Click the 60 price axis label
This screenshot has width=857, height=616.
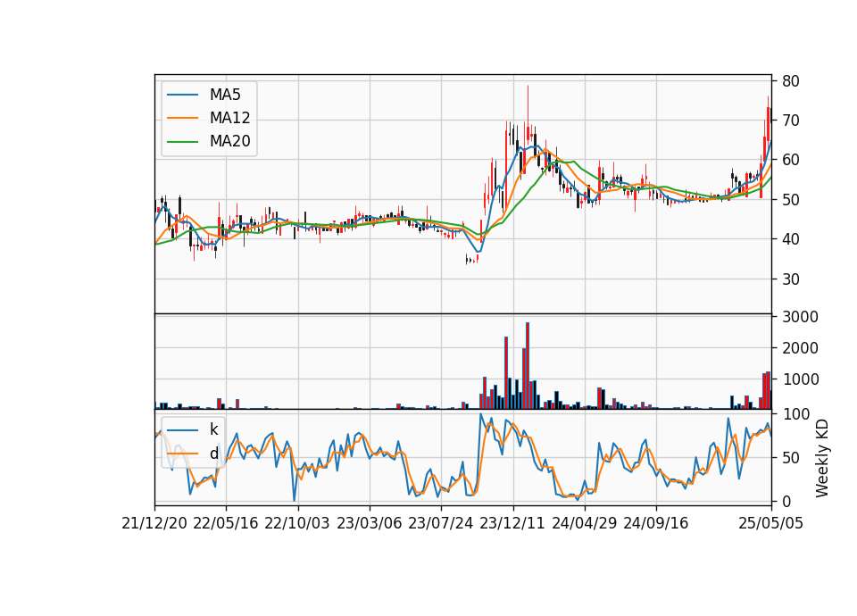click(x=791, y=160)
